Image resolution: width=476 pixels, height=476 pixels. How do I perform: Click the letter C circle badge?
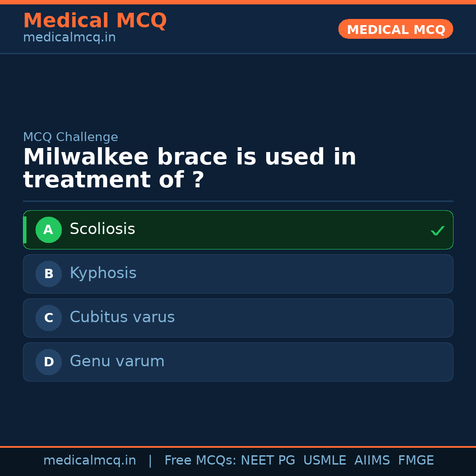[x=48, y=318]
